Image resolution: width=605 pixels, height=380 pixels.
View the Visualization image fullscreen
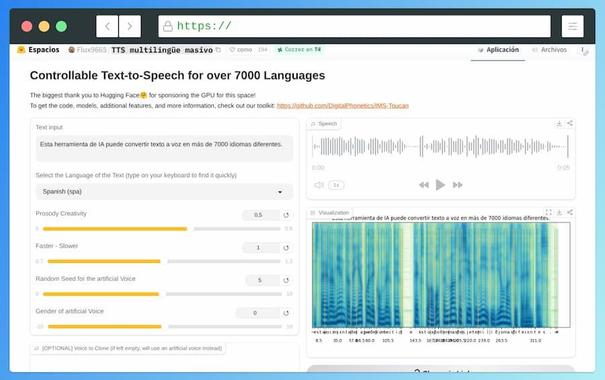tap(548, 212)
